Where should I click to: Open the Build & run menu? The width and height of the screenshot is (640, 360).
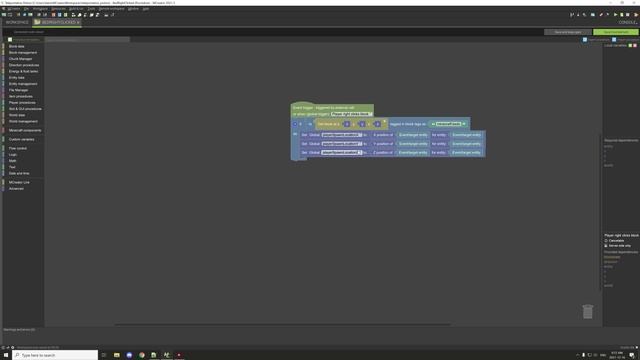tap(76, 9)
